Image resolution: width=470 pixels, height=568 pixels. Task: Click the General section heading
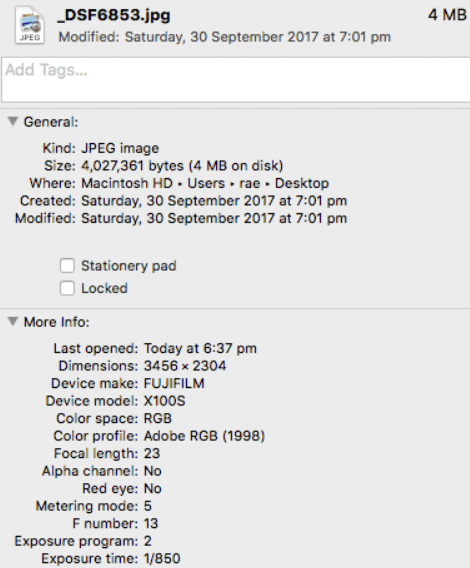coord(51,122)
